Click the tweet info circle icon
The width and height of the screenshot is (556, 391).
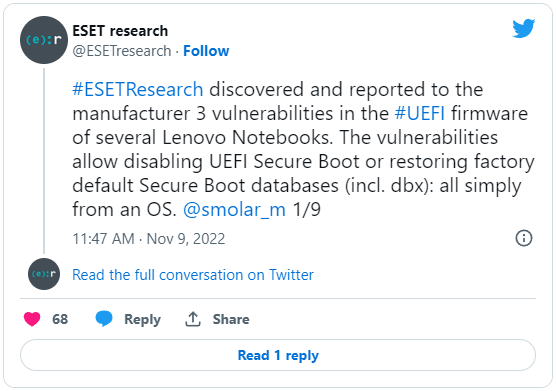pyautogui.click(x=524, y=238)
